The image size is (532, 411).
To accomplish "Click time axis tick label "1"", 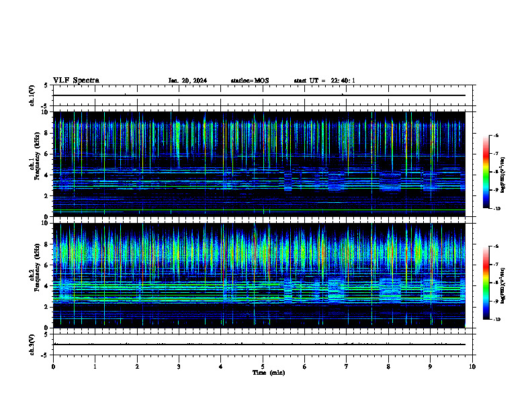I will pyautogui.click(x=95, y=367).
